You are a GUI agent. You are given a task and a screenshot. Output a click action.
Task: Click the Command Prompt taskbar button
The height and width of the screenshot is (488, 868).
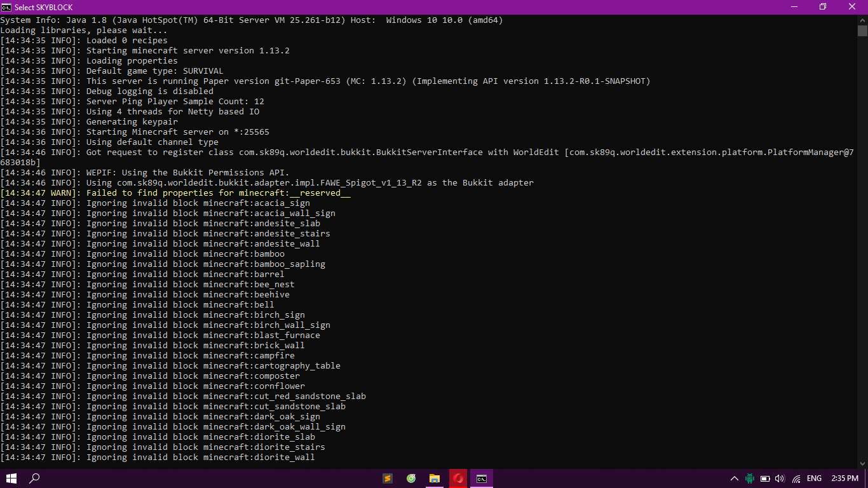(482, 478)
